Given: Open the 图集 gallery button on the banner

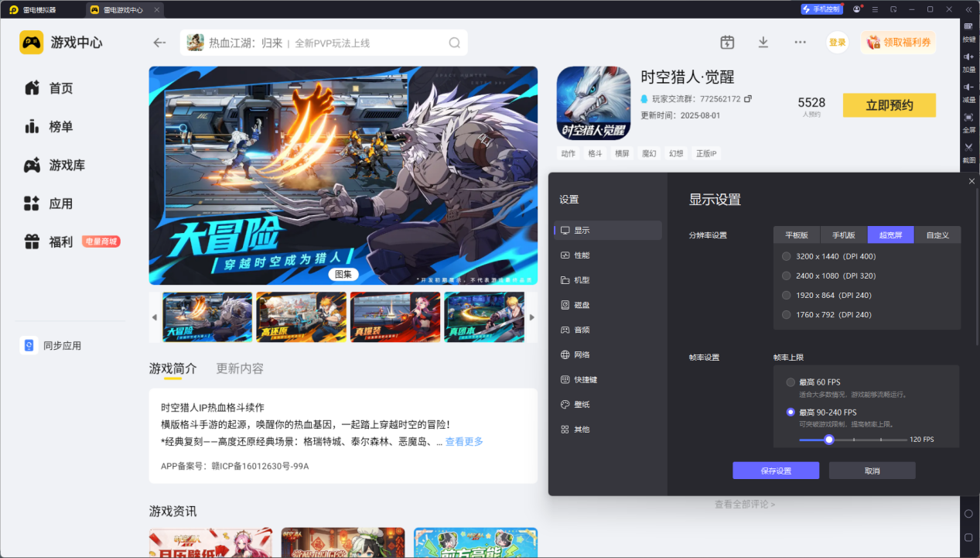Looking at the screenshot, I should [343, 274].
